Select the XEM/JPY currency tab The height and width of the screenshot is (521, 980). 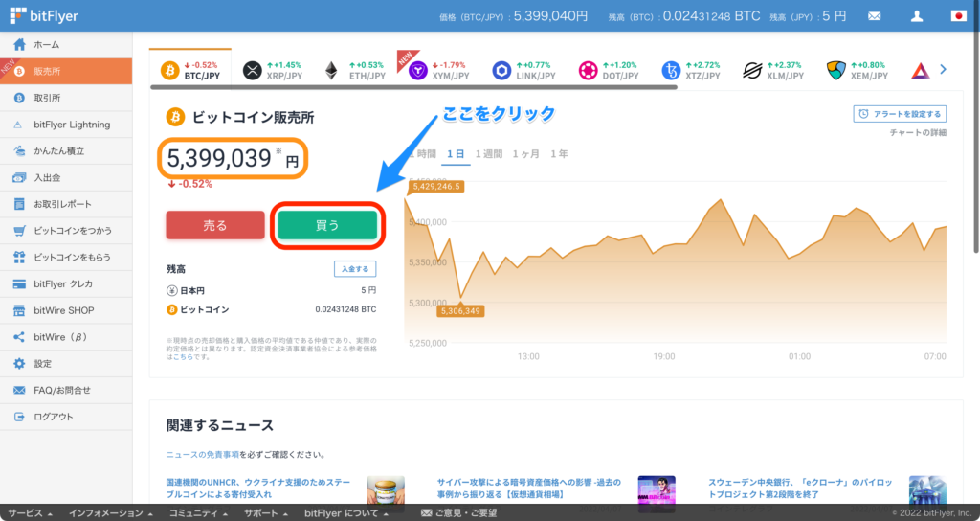tap(857, 70)
